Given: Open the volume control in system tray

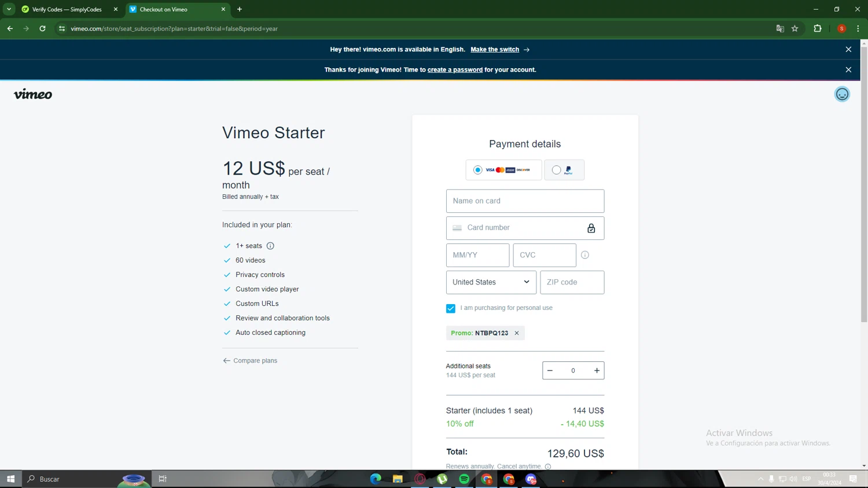Looking at the screenshot, I should point(793,479).
